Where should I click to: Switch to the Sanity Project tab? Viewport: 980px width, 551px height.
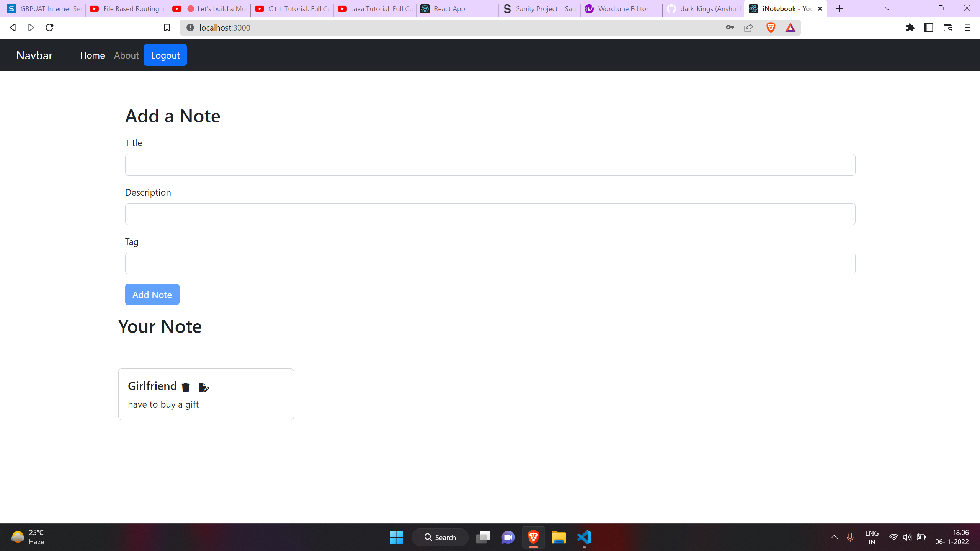(539, 8)
